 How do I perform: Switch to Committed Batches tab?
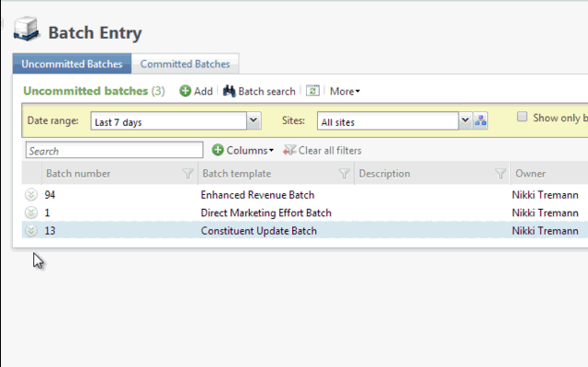[185, 63]
